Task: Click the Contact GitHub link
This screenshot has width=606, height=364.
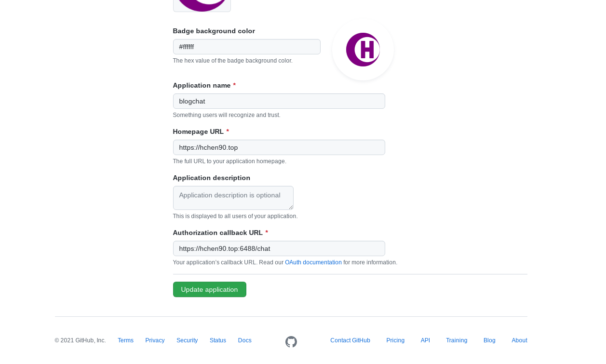Action: [x=350, y=340]
